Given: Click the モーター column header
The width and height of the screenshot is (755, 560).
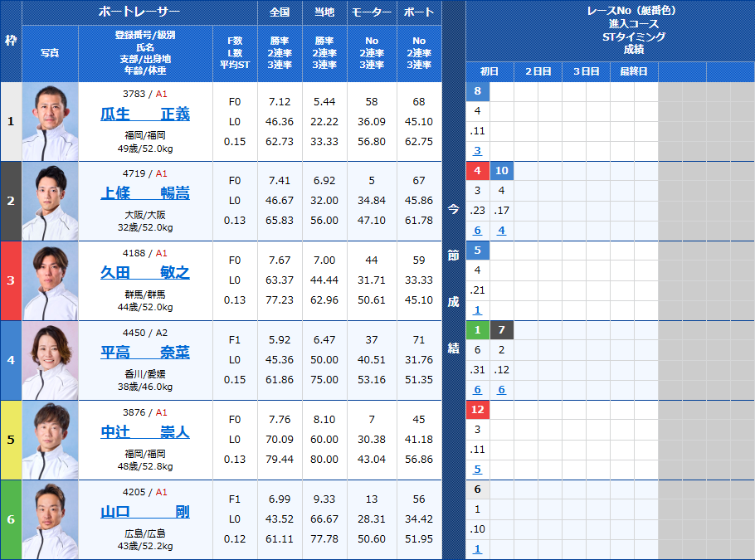Looking at the screenshot, I should tap(371, 11).
